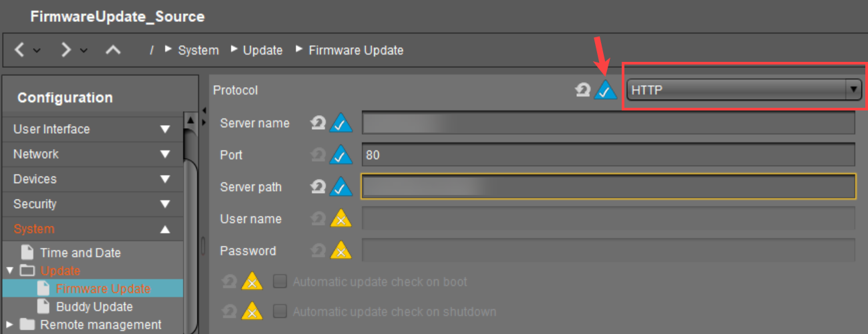This screenshot has height=334, width=868.
Task: Click the System breadcrumb link
Action: (198, 51)
